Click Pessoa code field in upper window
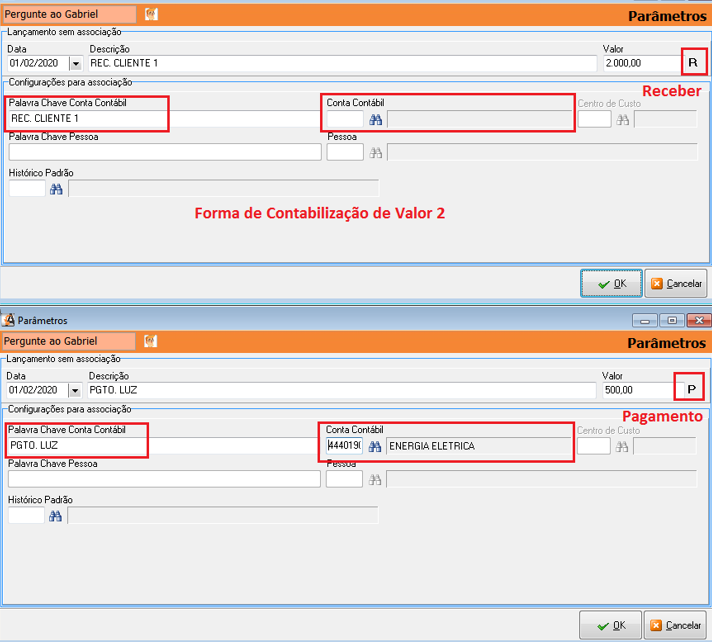The height and width of the screenshot is (642, 712). click(345, 152)
